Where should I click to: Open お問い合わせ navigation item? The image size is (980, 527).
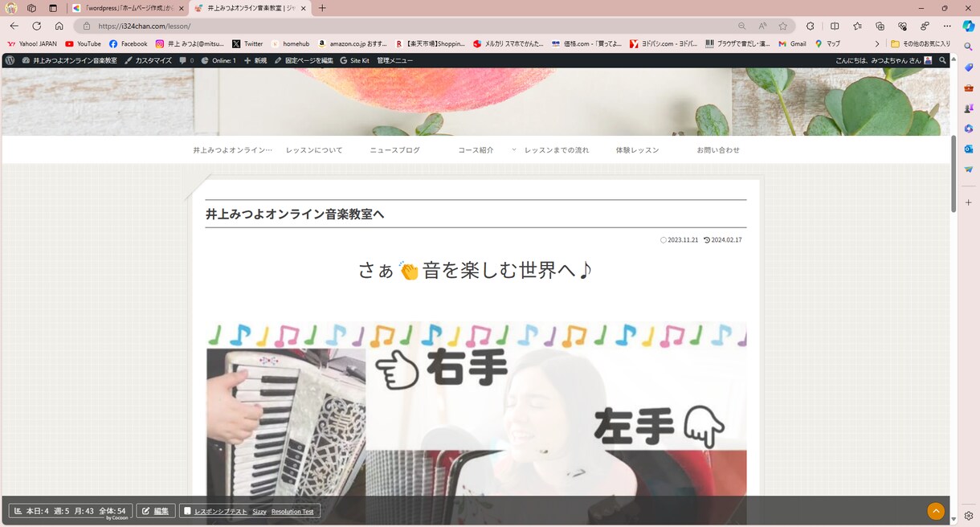718,150
